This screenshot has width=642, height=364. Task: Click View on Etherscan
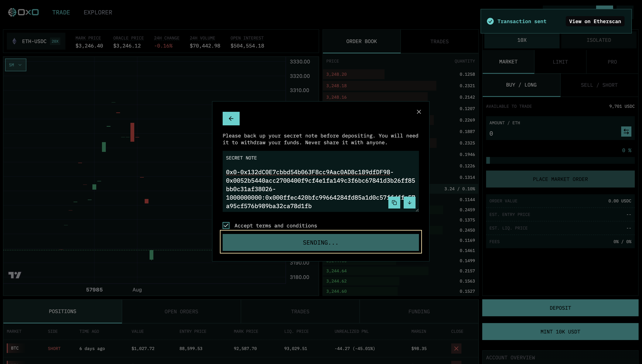point(595,21)
